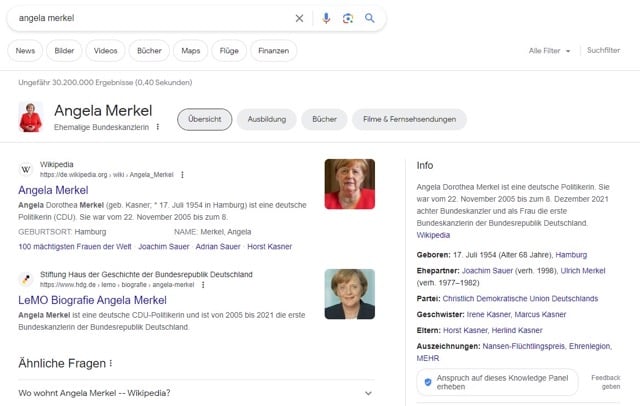This screenshot has width=640, height=406.
Task: Switch to the Flüge filter
Action: 229,51
